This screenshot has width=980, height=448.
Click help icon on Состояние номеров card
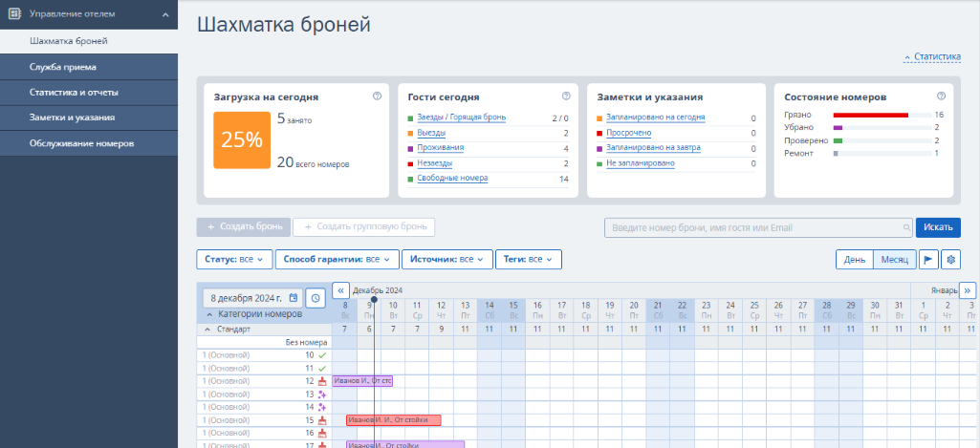942,96
